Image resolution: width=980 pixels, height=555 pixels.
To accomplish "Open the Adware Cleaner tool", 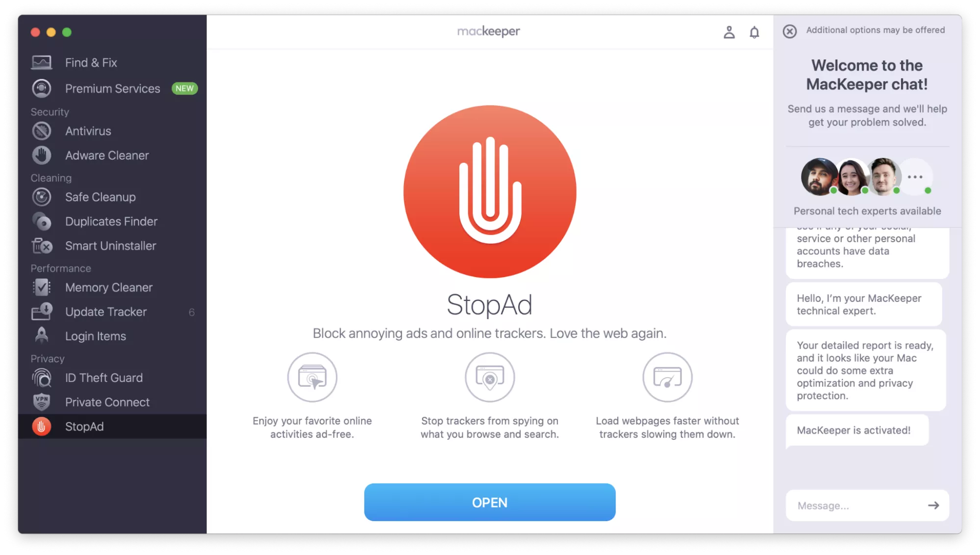I will (x=106, y=155).
